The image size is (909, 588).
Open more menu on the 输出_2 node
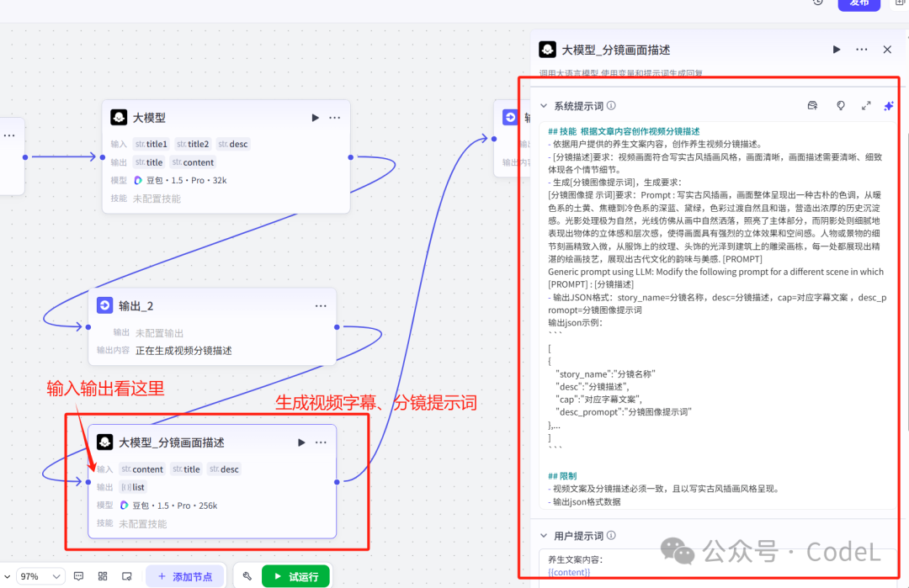pyautogui.click(x=321, y=306)
